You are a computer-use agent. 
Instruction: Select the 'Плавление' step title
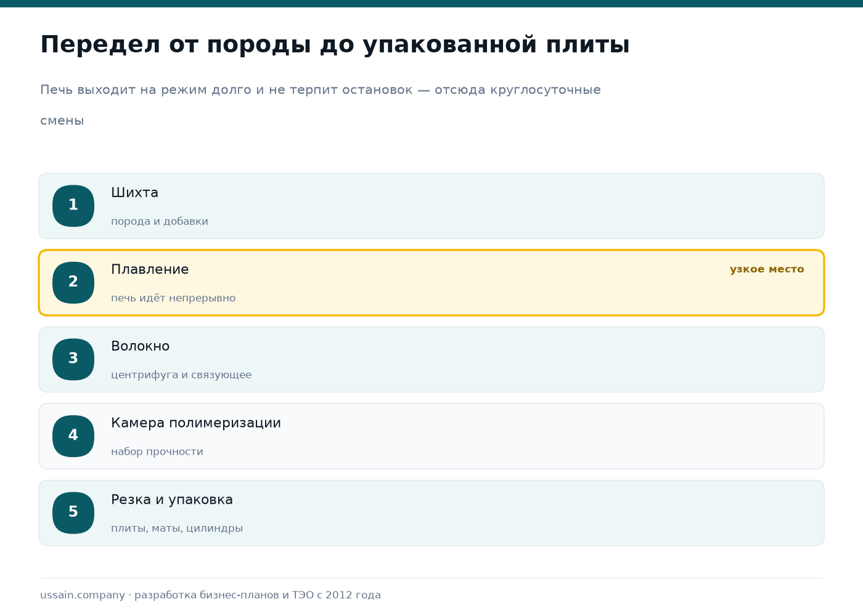[150, 269]
